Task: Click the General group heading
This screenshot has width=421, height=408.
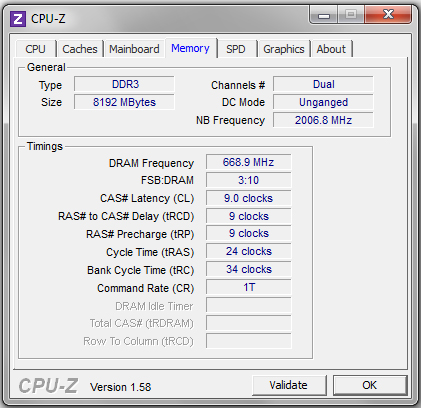Action: 46,67
